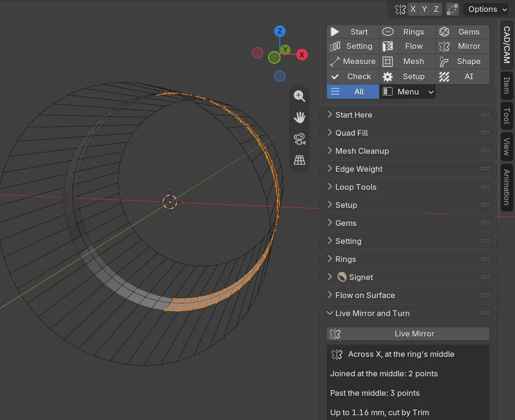Click the 3D cursor in the viewport
The image size is (515, 420).
170,202
